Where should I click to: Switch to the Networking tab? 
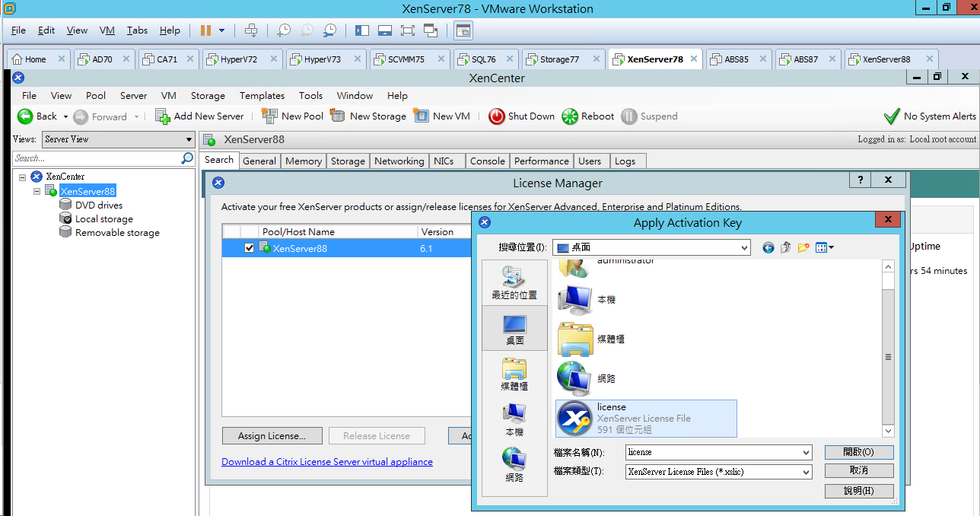tap(399, 161)
